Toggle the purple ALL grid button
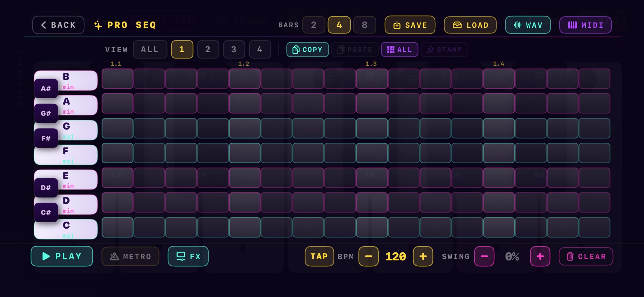The image size is (644, 297). [x=400, y=50]
